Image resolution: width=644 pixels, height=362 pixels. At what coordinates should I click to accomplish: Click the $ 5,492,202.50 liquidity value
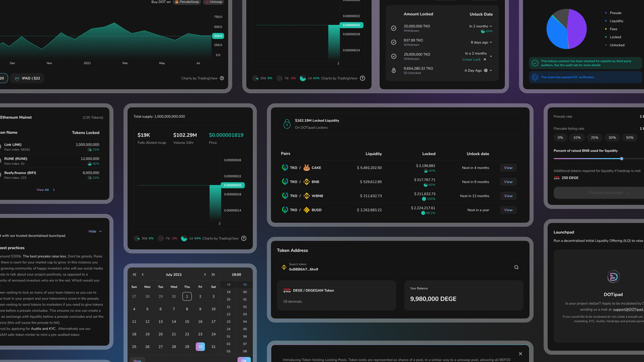[369, 168]
